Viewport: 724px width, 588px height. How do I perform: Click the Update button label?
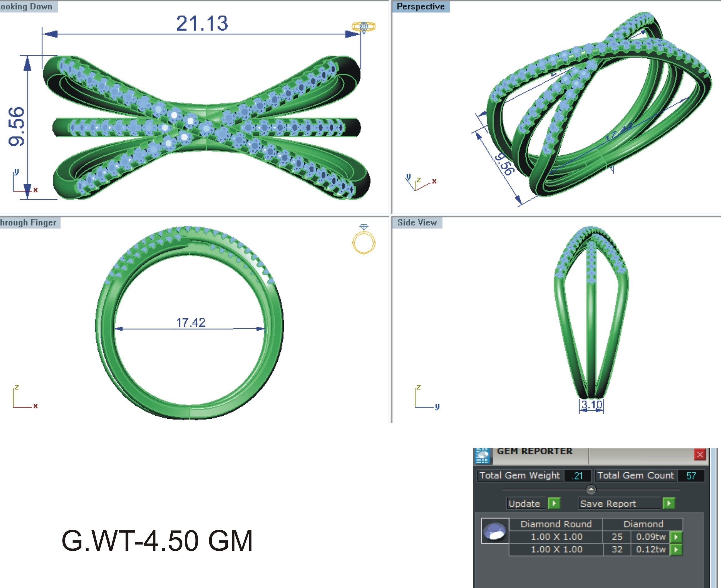tap(524, 504)
